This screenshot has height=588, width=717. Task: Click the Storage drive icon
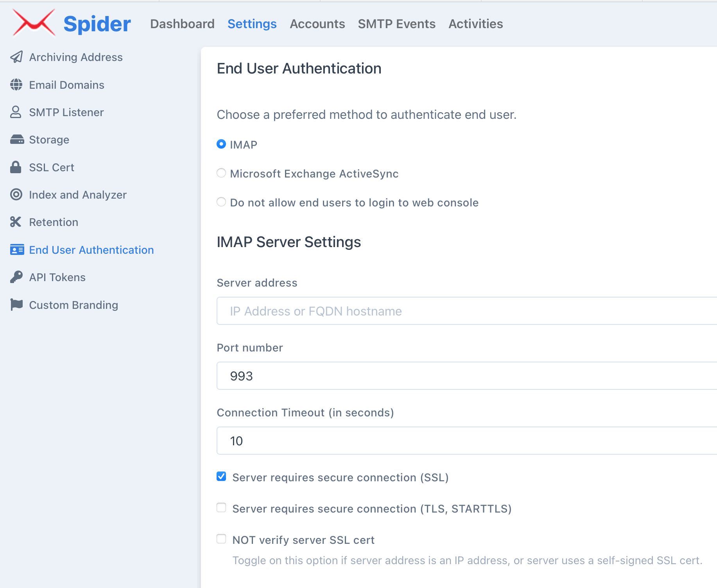16,140
